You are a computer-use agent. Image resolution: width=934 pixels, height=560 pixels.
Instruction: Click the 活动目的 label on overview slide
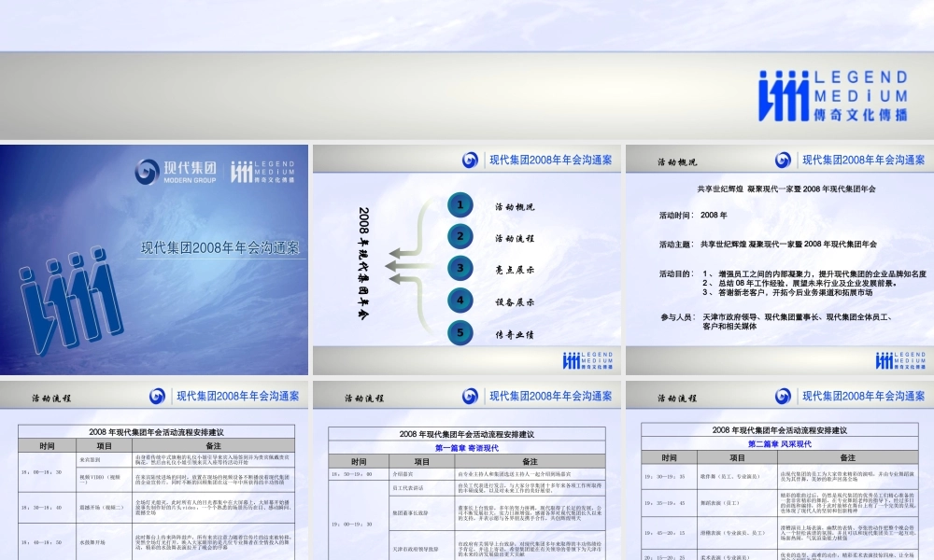(x=676, y=273)
